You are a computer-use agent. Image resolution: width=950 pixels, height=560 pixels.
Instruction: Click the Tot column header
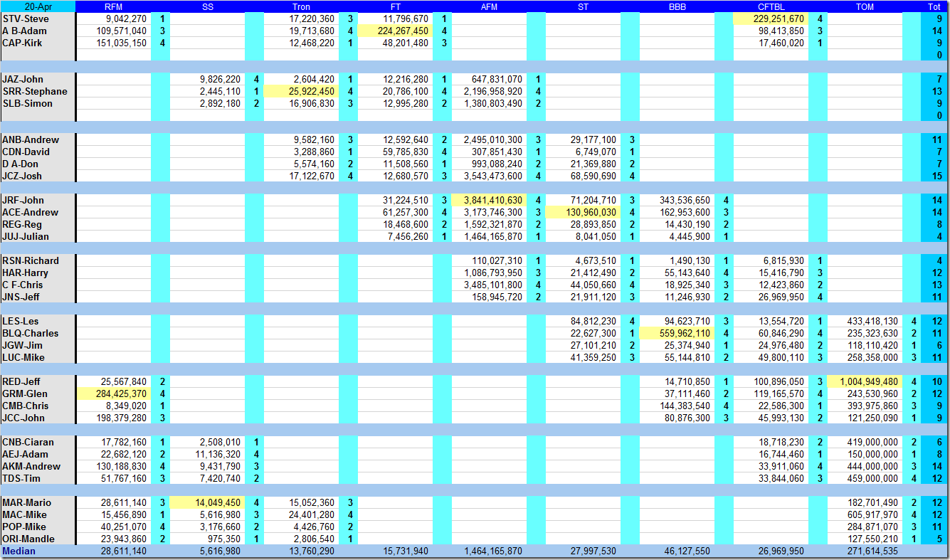(934, 6)
